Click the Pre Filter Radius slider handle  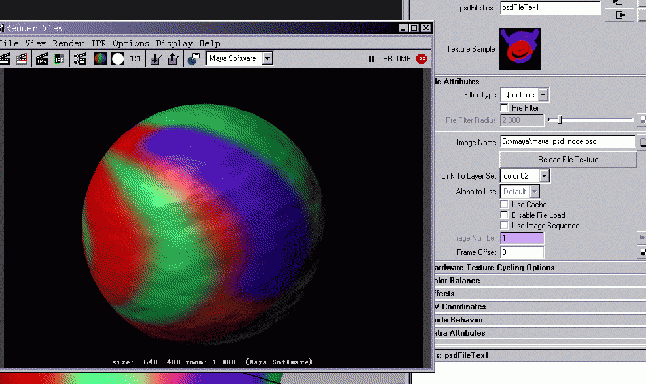[x=560, y=120]
